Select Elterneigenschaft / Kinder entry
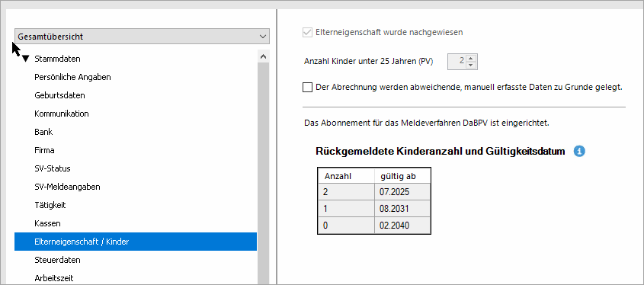This screenshot has height=285, width=644. click(136, 242)
